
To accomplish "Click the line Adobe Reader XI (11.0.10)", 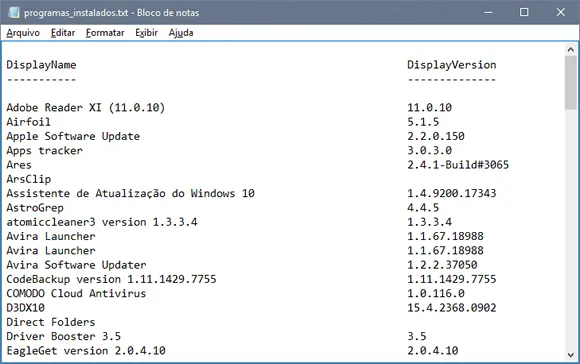I will (85, 108).
